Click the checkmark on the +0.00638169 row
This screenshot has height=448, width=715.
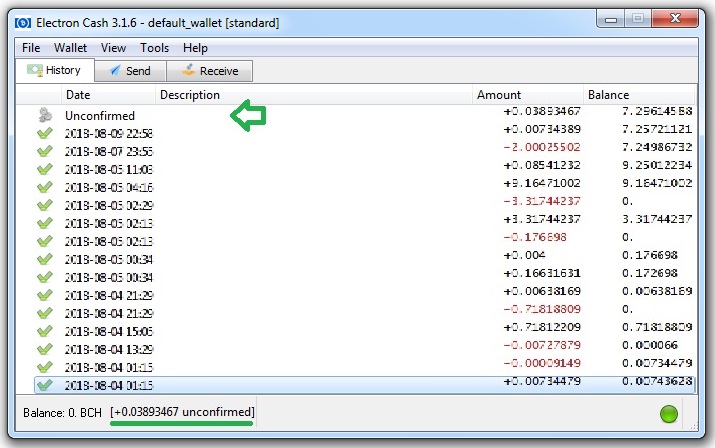45,295
